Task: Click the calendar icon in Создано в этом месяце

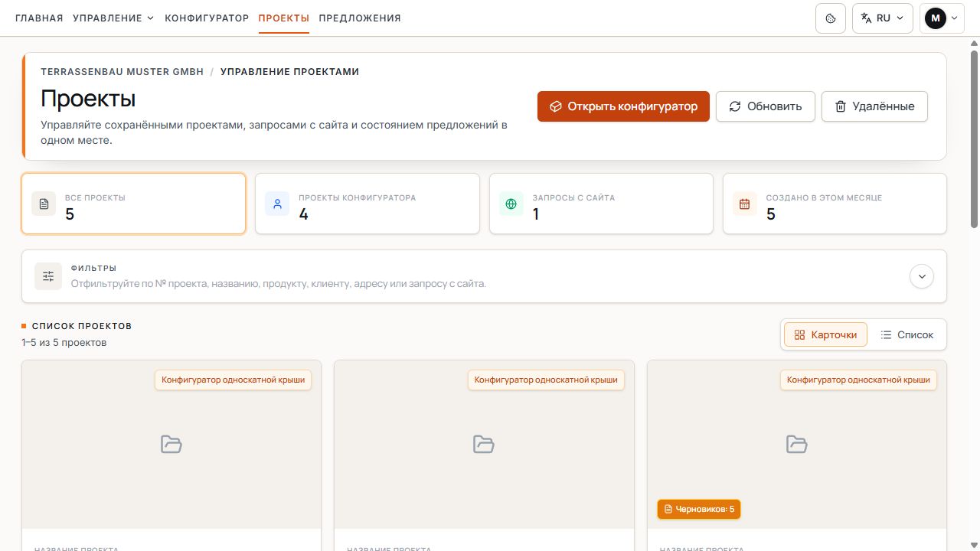Action: pos(745,204)
